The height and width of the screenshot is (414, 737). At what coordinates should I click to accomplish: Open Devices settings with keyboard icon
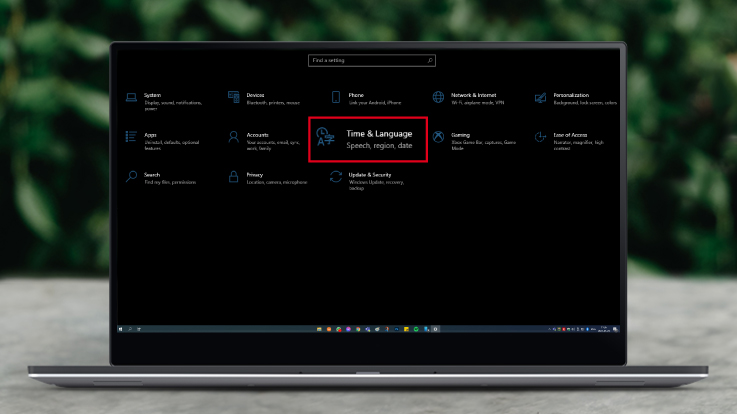pos(233,98)
